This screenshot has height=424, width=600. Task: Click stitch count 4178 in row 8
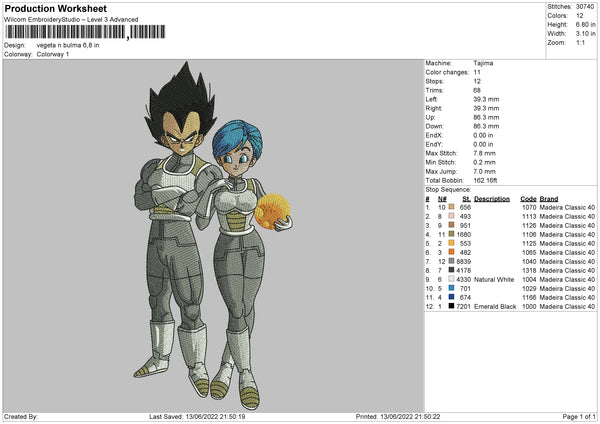click(463, 271)
